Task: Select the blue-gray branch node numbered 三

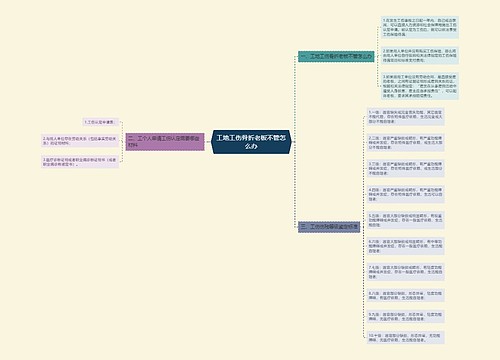Action: coord(329,227)
